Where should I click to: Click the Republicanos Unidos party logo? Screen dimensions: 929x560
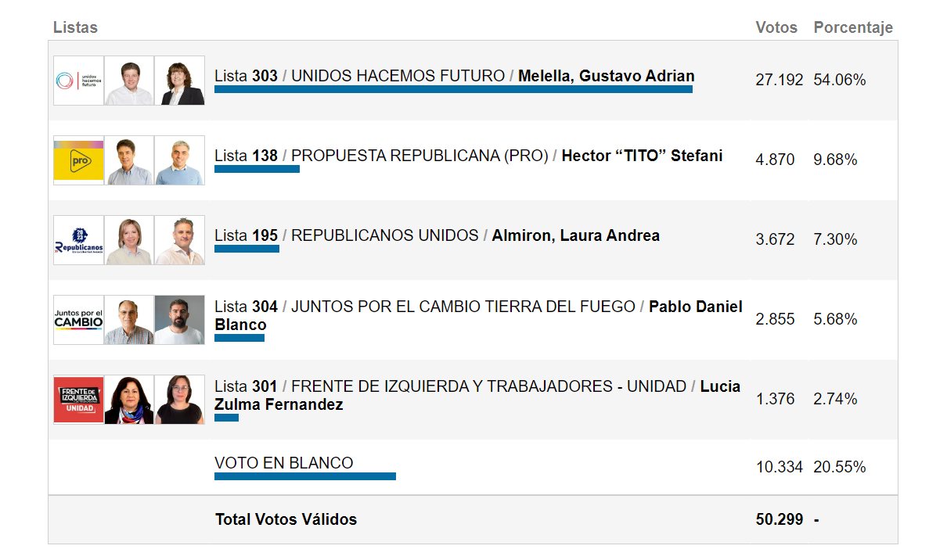coord(79,240)
